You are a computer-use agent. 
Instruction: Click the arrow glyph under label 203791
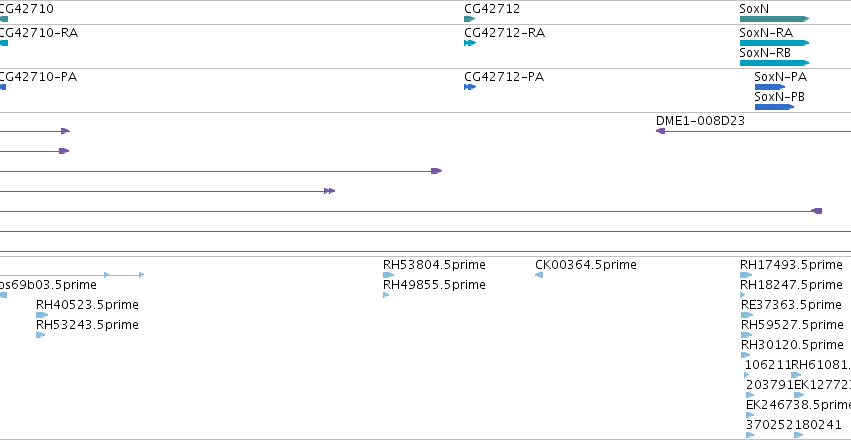point(750,395)
